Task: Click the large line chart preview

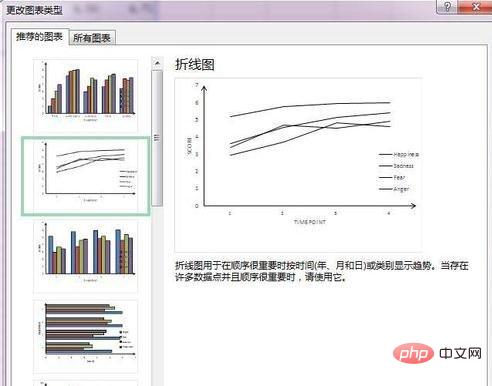Action: [x=298, y=165]
